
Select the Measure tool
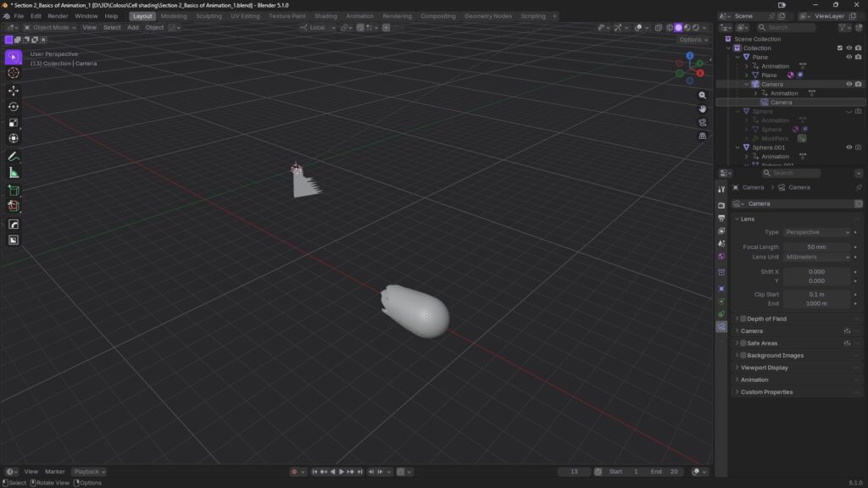pos(14,173)
